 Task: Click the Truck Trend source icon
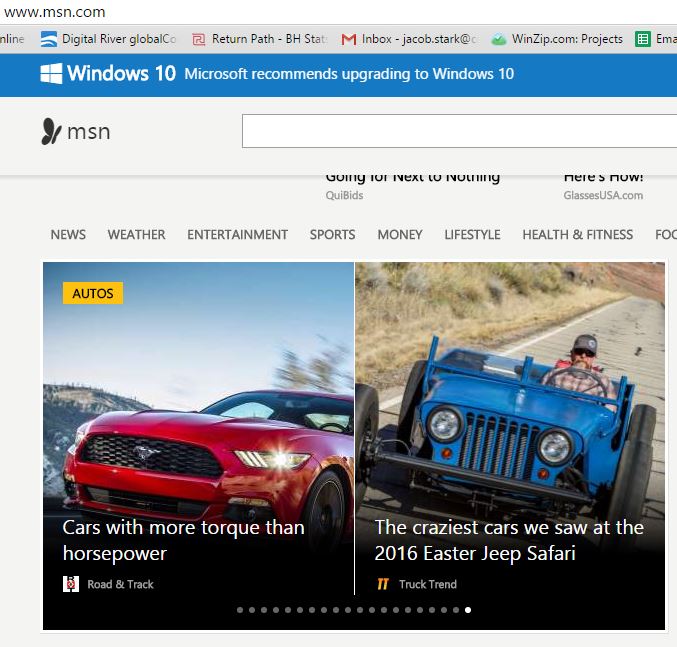click(x=383, y=584)
